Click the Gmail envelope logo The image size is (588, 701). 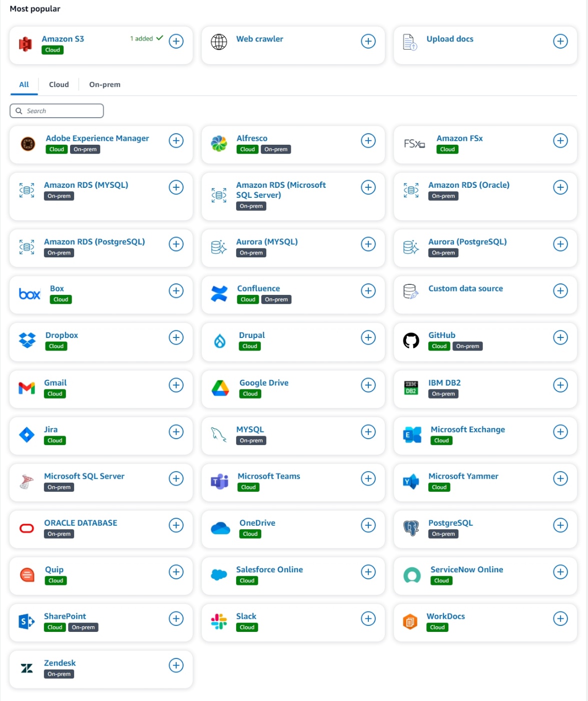point(27,388)
